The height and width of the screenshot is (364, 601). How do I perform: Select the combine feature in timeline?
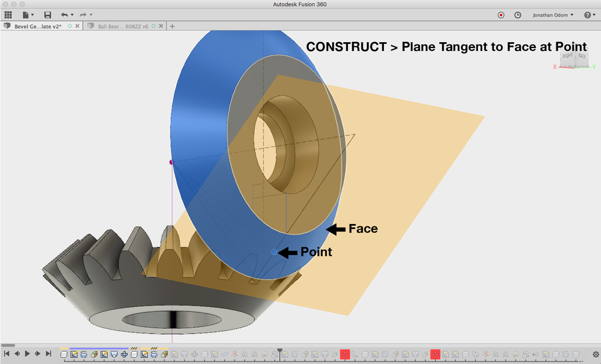[475, 355]
